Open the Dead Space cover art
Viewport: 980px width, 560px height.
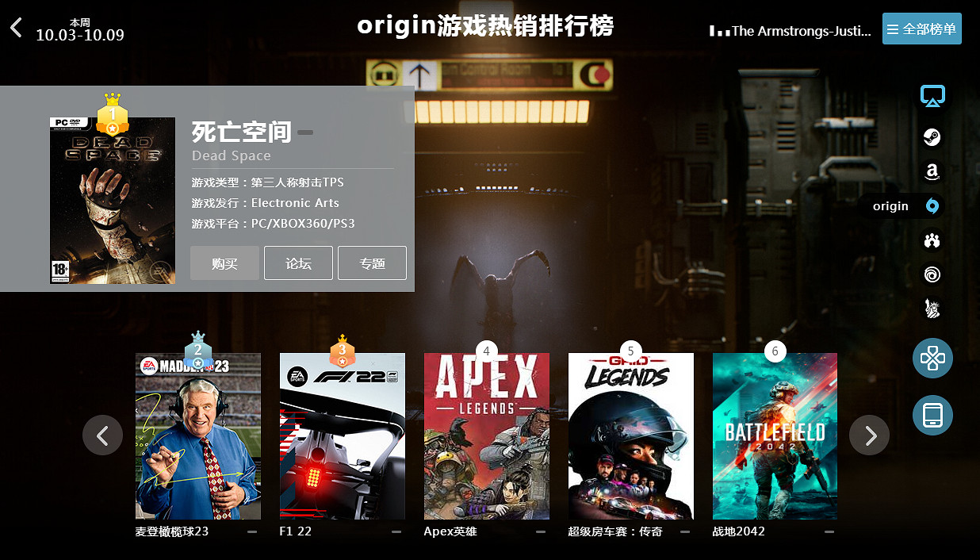[x=112, y=200]
